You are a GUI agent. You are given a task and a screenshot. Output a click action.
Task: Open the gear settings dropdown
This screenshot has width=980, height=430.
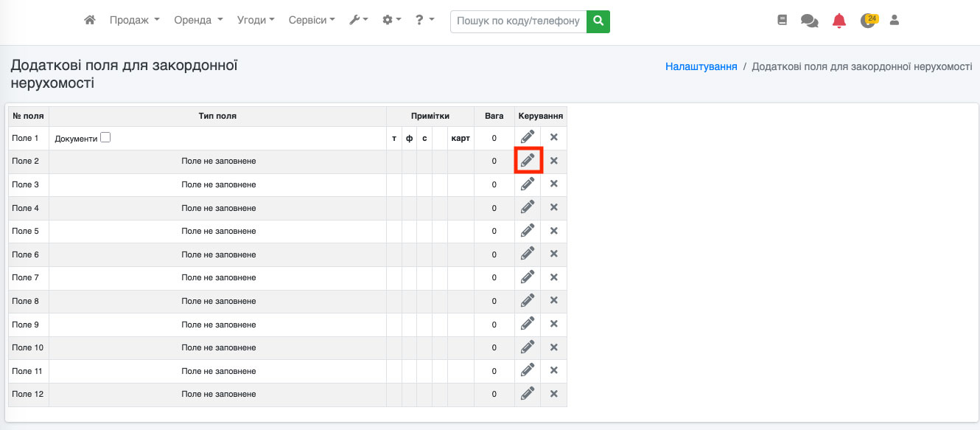point(392,21)
